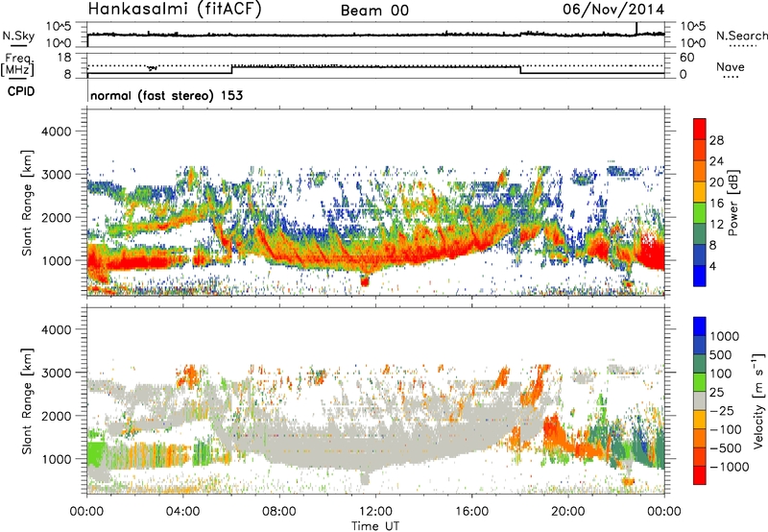
Task: Click the 'Freq. [MHz]' axis label
Action: click(x=18, y=65)
